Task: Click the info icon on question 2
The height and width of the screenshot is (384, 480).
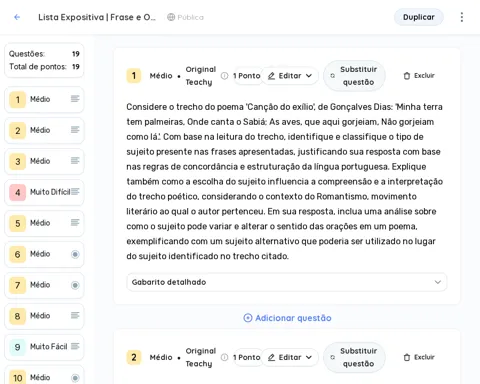Action: coord(225,357)
